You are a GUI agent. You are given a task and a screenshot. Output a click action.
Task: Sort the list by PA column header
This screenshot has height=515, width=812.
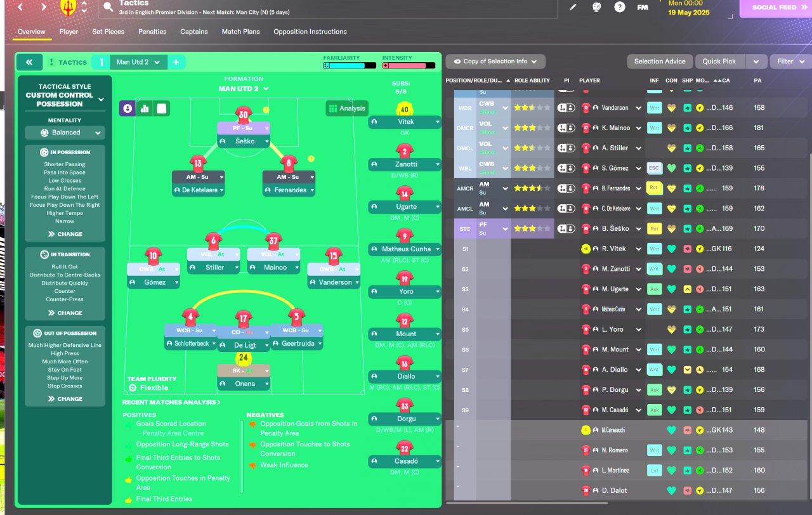tap(757, 81)
